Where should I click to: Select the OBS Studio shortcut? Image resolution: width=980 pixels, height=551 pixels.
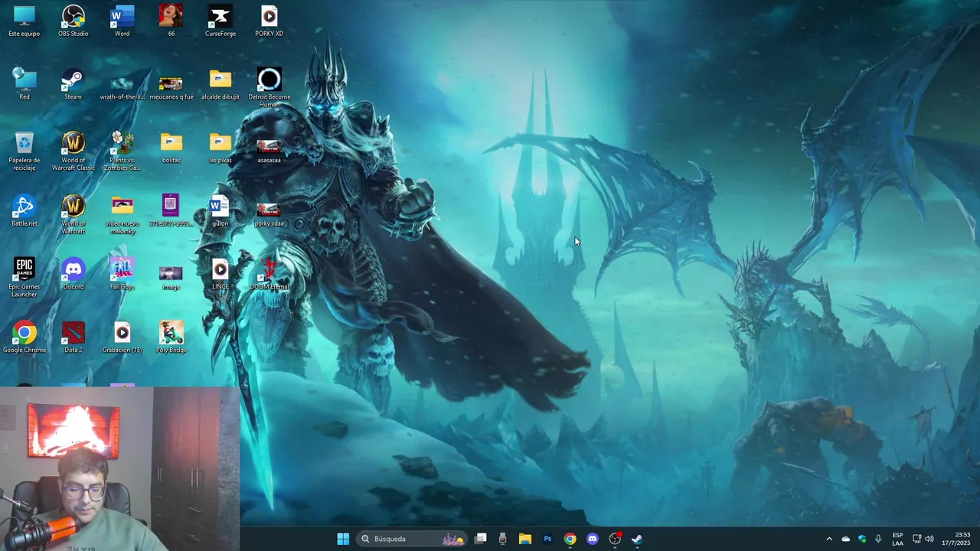[x=73, y=21]
